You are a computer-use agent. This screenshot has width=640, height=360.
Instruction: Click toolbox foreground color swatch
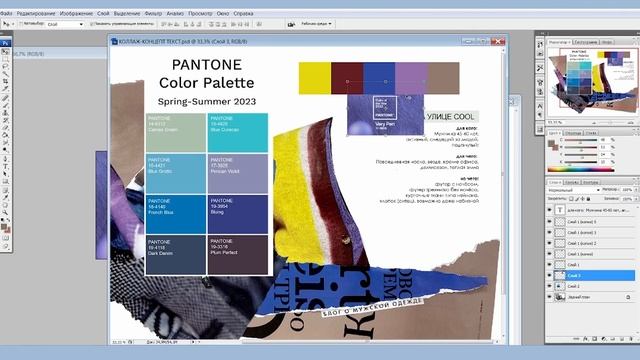[x=4, y=226]
